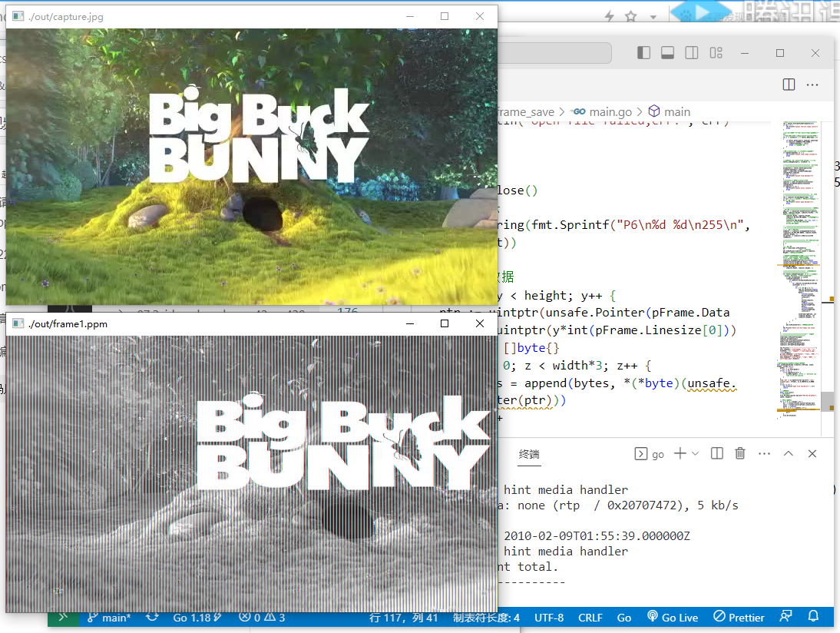840x633 pixels.
Task: Click the split editor right icon
Action: click(x=789, y=85)
